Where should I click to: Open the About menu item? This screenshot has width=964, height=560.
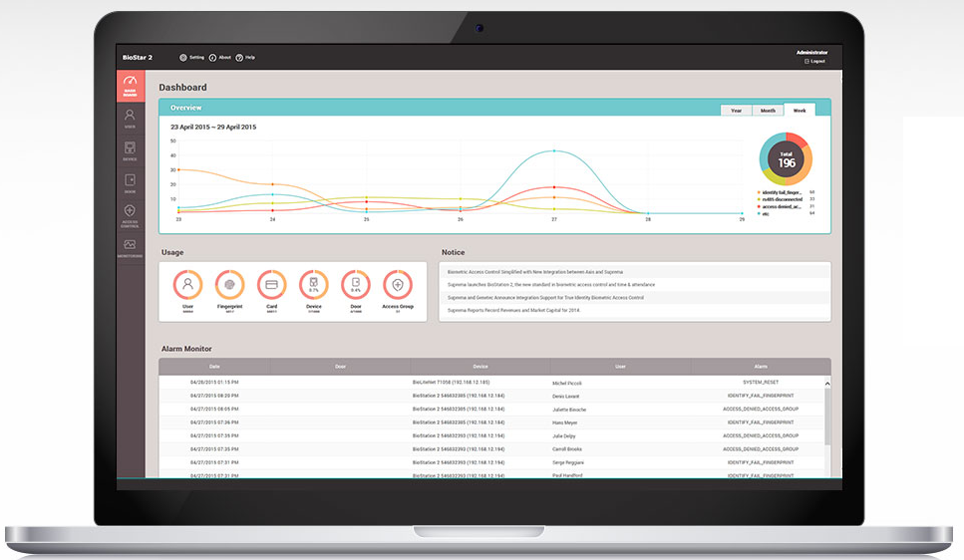[x=220, y=58]
